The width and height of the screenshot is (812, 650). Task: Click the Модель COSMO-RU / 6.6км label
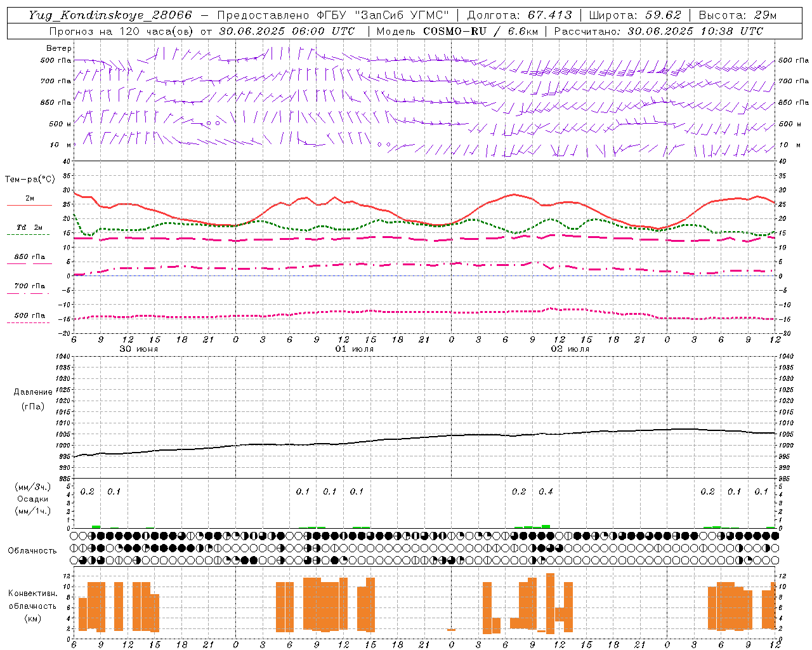[x=457, y=31]
